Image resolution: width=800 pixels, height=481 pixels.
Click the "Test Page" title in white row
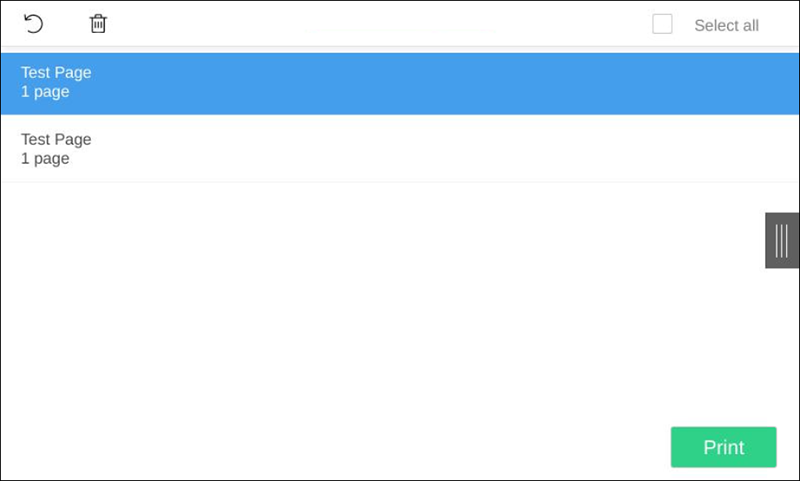(x=56, y=139)
